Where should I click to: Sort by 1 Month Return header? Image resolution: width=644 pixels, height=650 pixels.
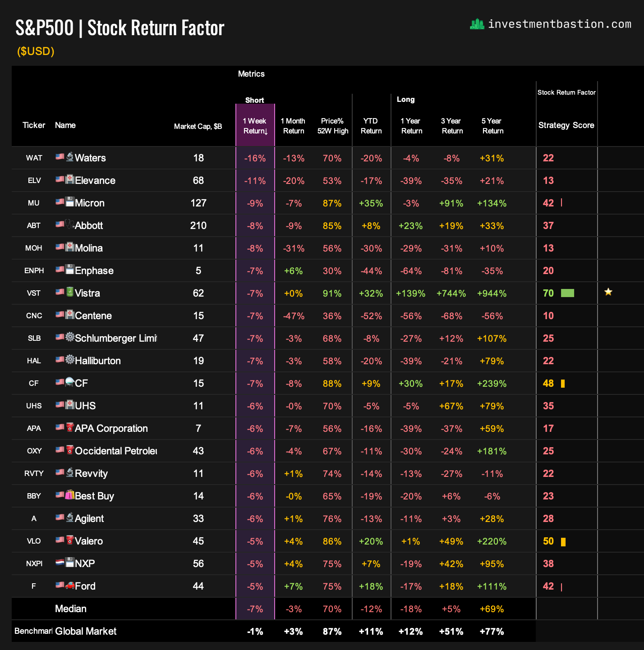(x=293, y=126)
